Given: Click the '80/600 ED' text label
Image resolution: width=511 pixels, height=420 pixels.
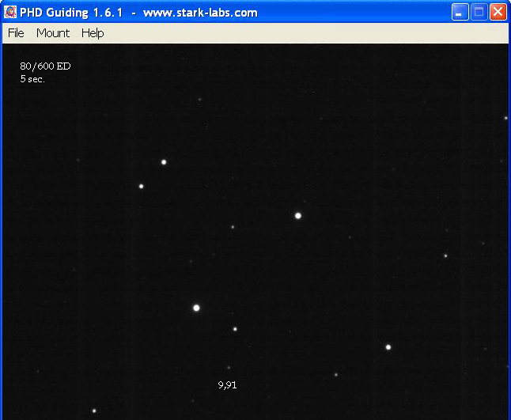Looking at the screenshot, I should point(45,66).
